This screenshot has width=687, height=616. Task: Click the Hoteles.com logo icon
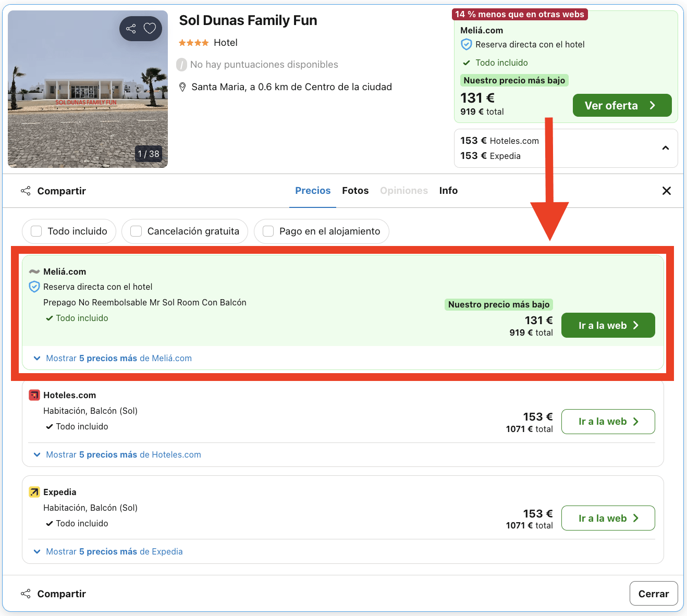[x=34, y=395]
